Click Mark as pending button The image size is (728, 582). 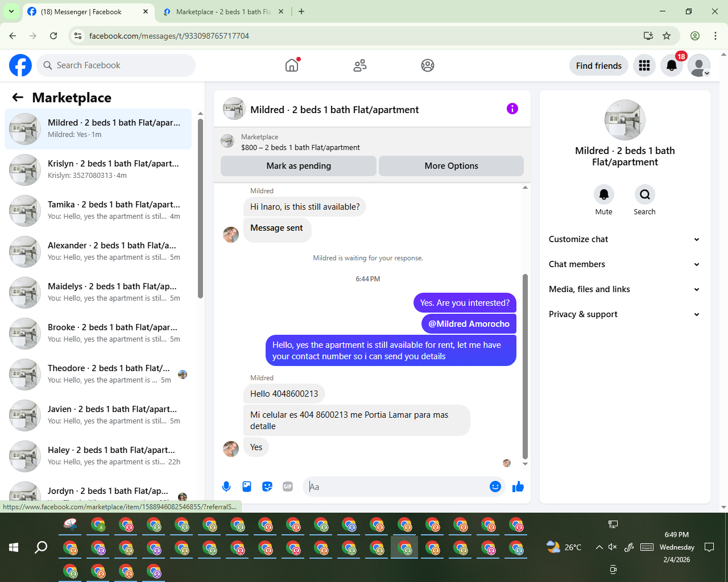click(299, 166)
